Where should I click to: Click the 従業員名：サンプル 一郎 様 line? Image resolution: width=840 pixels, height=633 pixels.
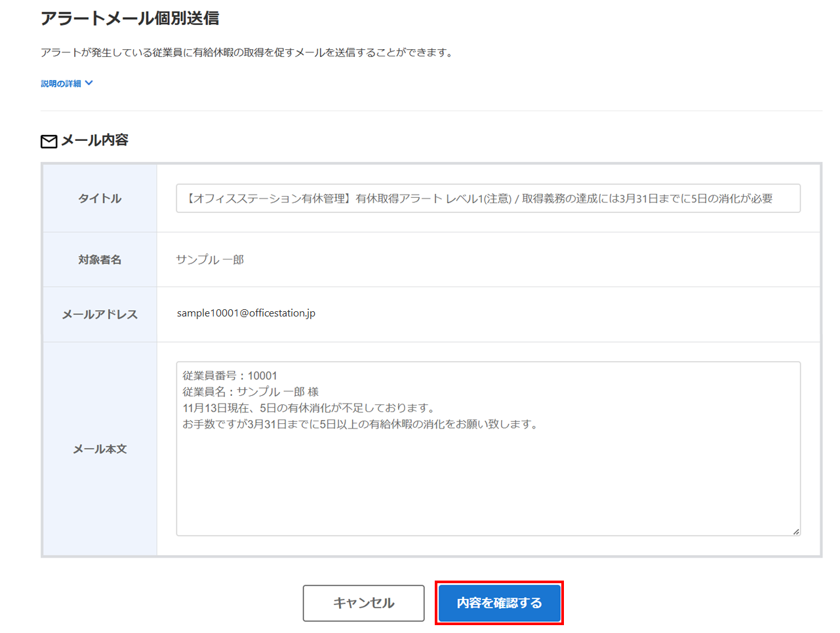pos(250,392)
